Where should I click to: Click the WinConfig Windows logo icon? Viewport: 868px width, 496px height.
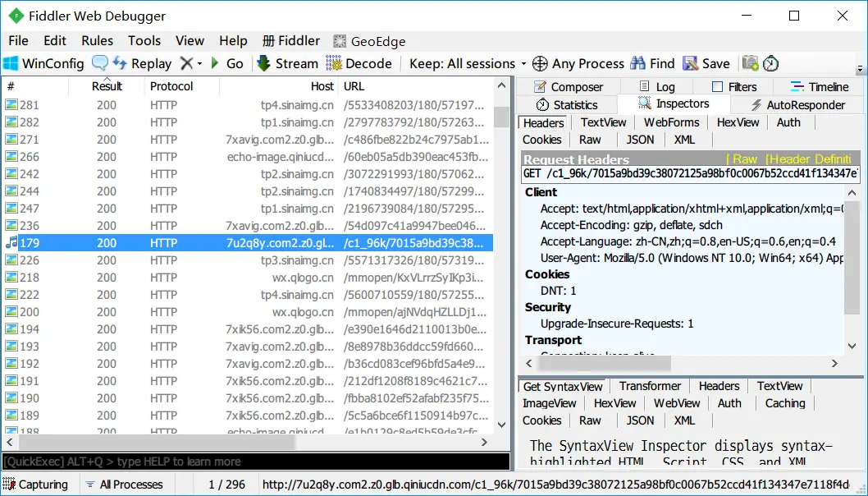point(11,63)
